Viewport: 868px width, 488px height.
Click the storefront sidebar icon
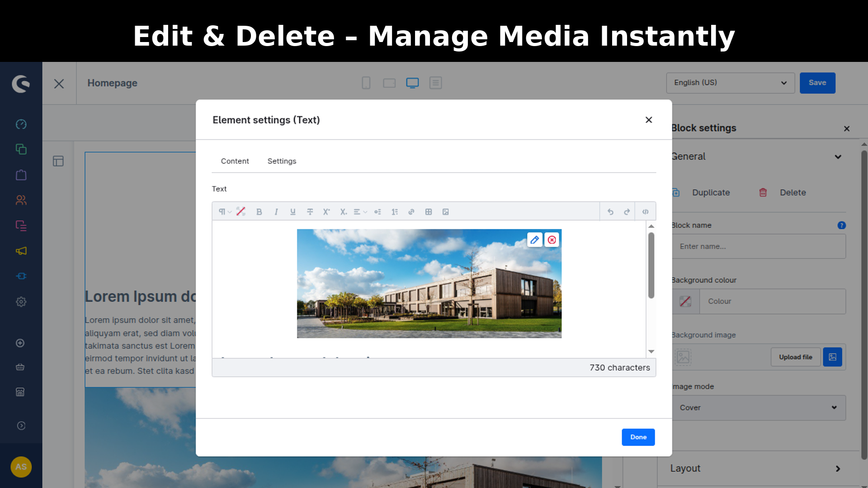[20, 392]
